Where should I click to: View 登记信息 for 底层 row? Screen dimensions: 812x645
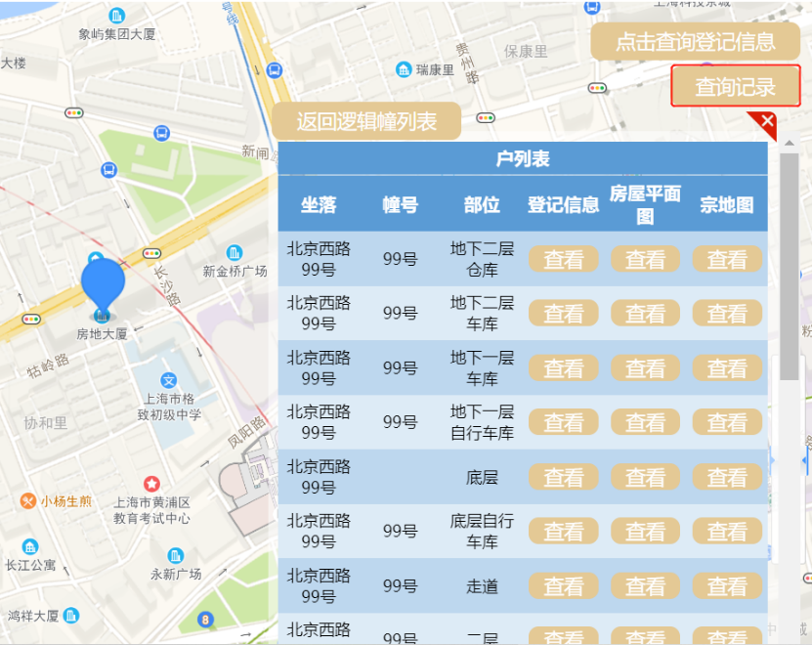coord(564,477)
